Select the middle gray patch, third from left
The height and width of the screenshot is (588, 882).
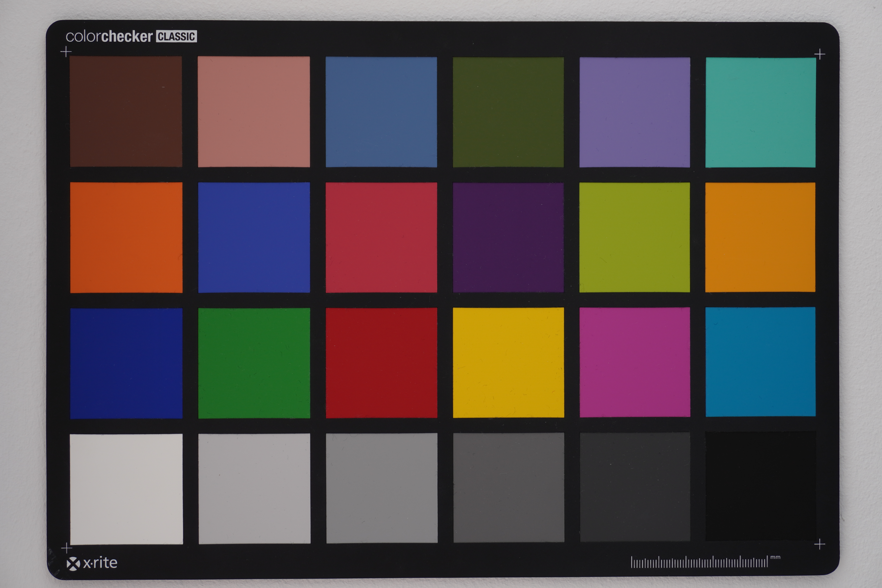382,488
